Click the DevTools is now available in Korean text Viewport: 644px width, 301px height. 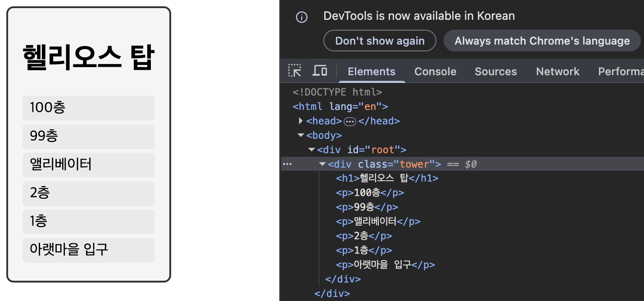coord(419,16)
